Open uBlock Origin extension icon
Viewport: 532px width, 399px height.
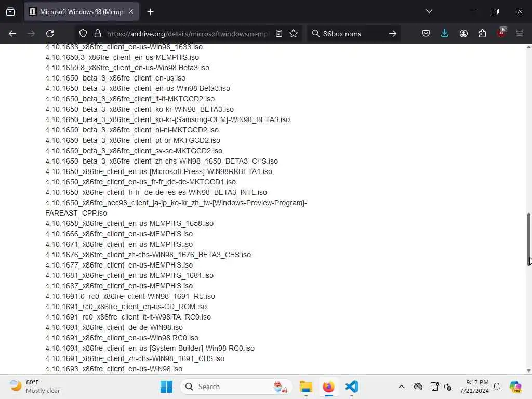501,33
